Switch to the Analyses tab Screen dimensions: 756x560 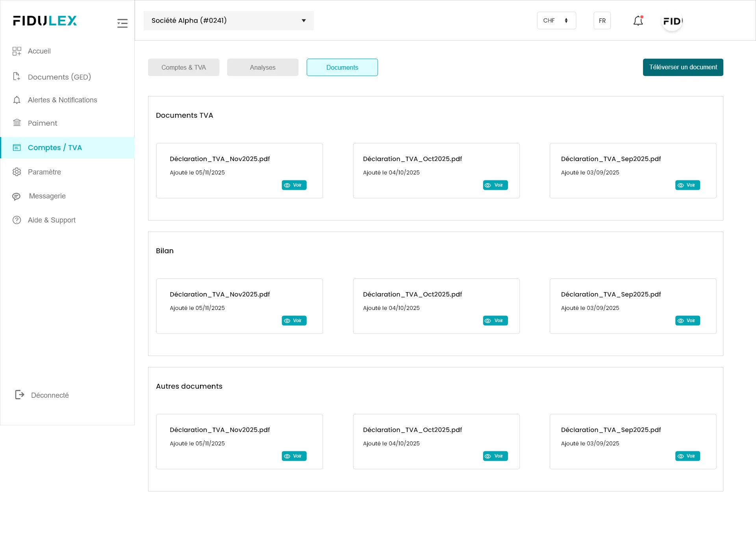263,67
